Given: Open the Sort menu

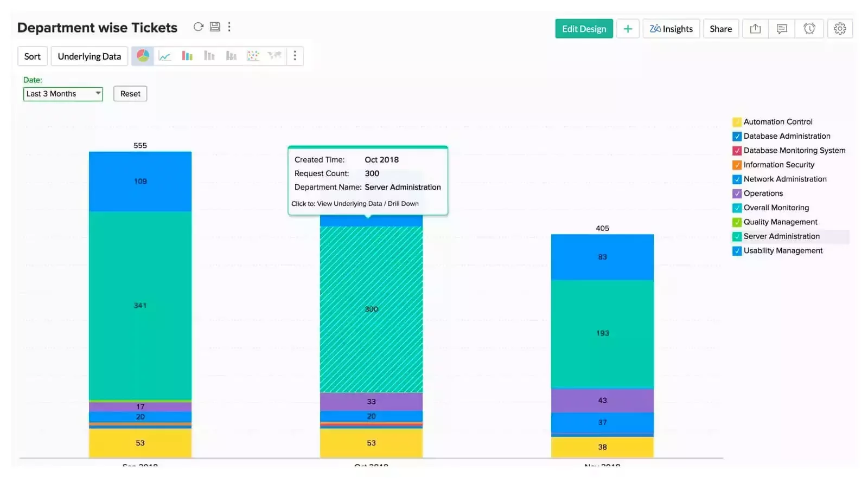Looking at the screenshot, I should click(33, 56).
